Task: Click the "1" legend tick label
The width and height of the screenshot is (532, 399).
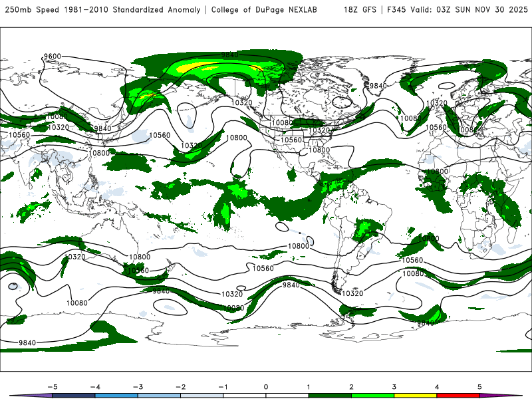Action: pos(309,387)
